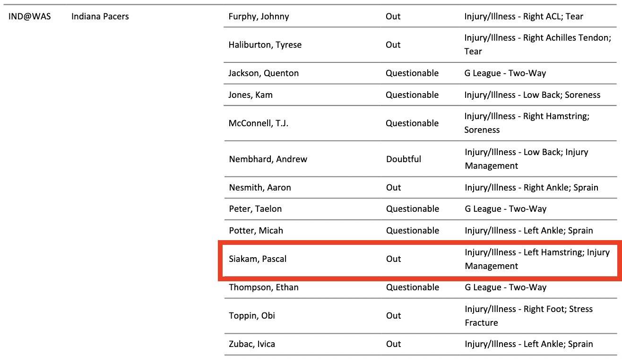The image size is (622, 364).
Task: Click Right Ankle; Sprain injury reason
Action: pyautogui.click(x=531, y=188)
